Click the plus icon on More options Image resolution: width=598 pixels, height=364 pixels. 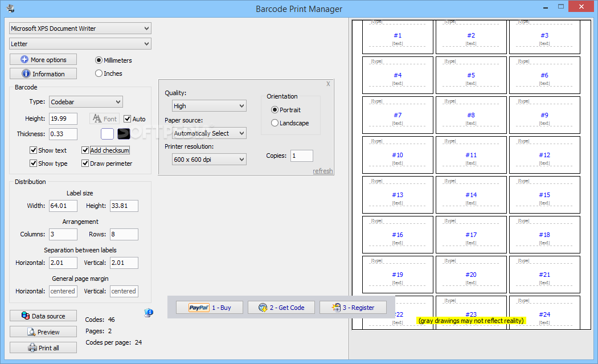(24, 59)
